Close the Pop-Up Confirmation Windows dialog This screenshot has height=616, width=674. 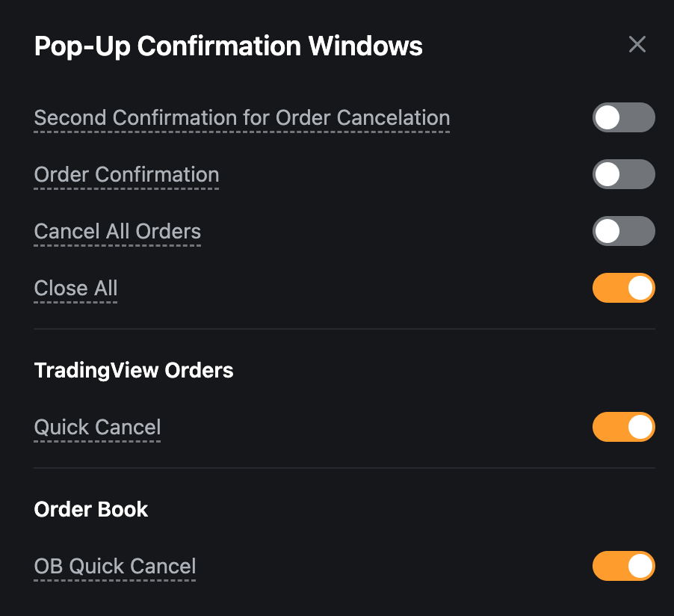637,45
